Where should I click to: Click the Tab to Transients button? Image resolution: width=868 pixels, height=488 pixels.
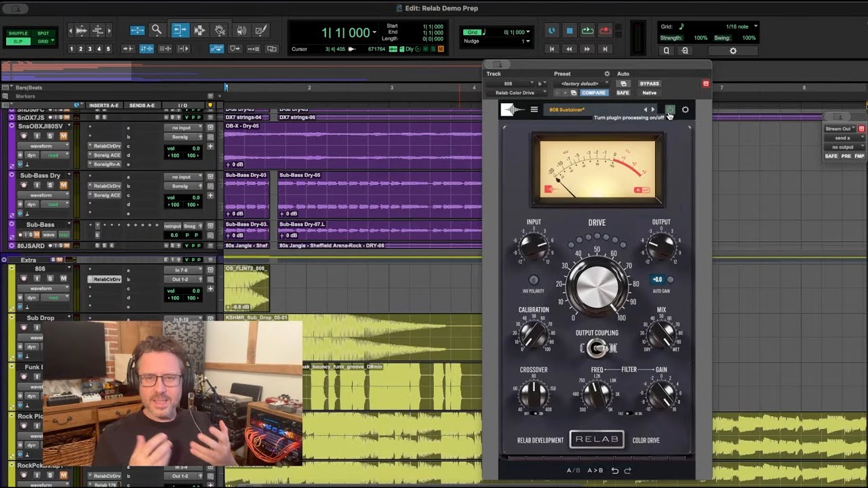click(127, 49)
